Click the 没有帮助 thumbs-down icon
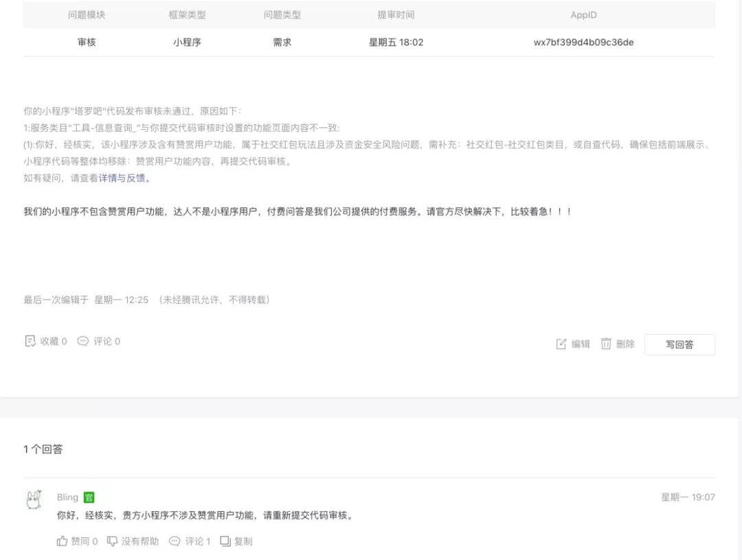This screenshot has width=742, height=560. [112, 541]
